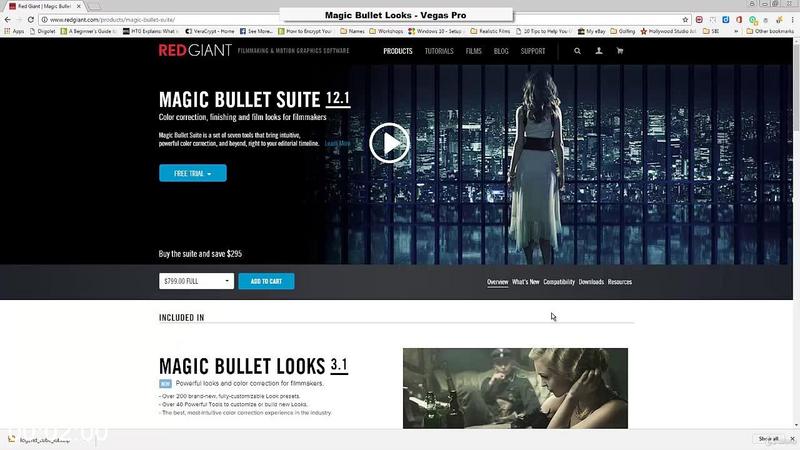Show more bookmarks with overflow chevron
This screenshot has width=800, height=450.
(736, 31)
